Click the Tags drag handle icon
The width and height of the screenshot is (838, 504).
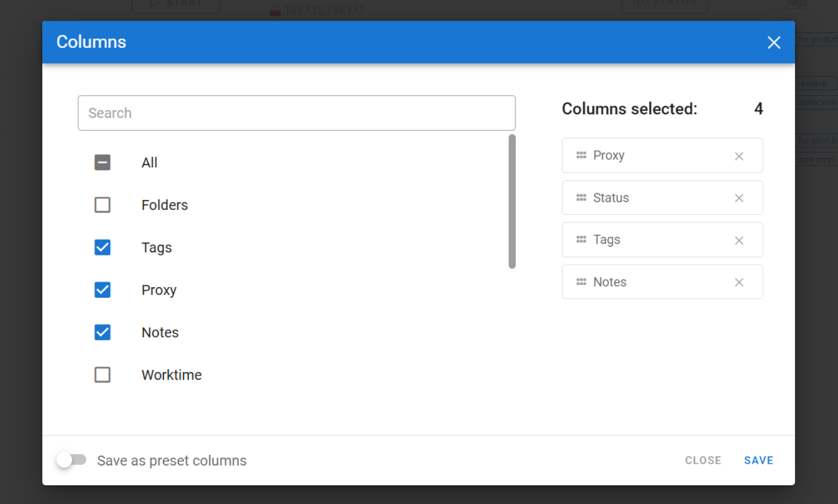click(x=581, y=240)
